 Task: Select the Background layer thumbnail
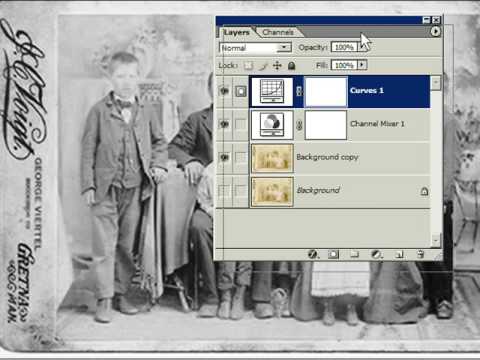[x=272, y=192]
